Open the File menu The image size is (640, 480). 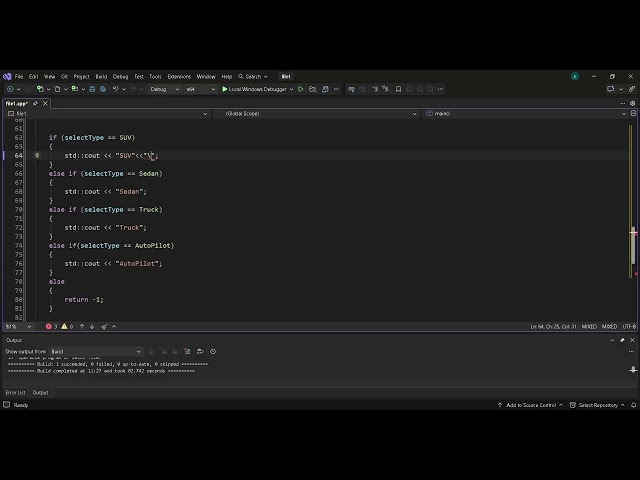click(x=19, y=76)
